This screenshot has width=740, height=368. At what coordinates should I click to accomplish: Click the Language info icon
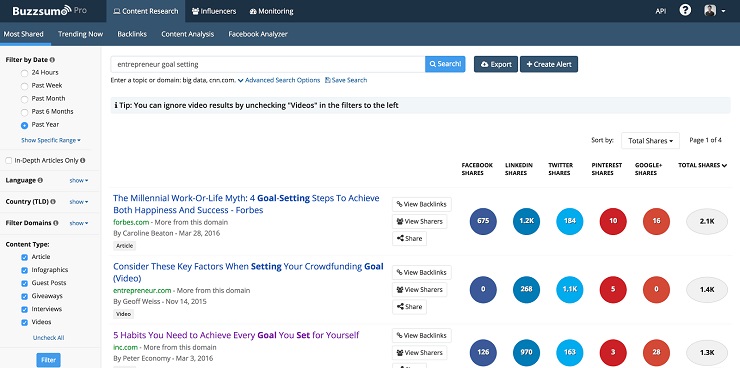coord(40,180)
